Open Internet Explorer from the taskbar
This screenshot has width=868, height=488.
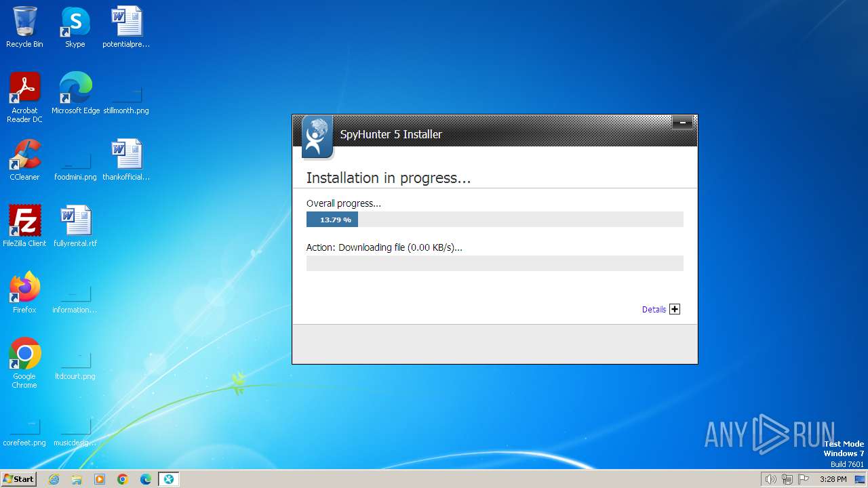click(54, 479)
